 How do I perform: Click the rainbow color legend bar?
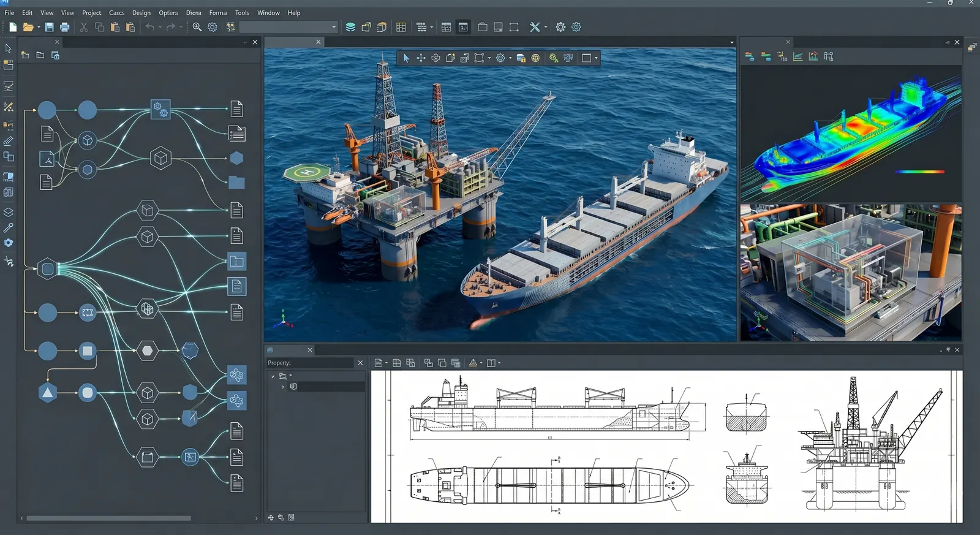pyautogui.click(x=919, y=172)
